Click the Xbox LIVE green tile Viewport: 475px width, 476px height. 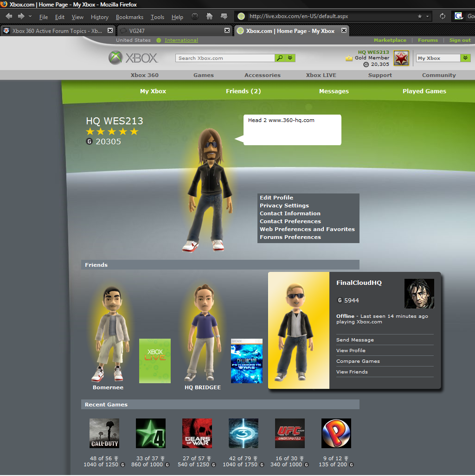155,361
